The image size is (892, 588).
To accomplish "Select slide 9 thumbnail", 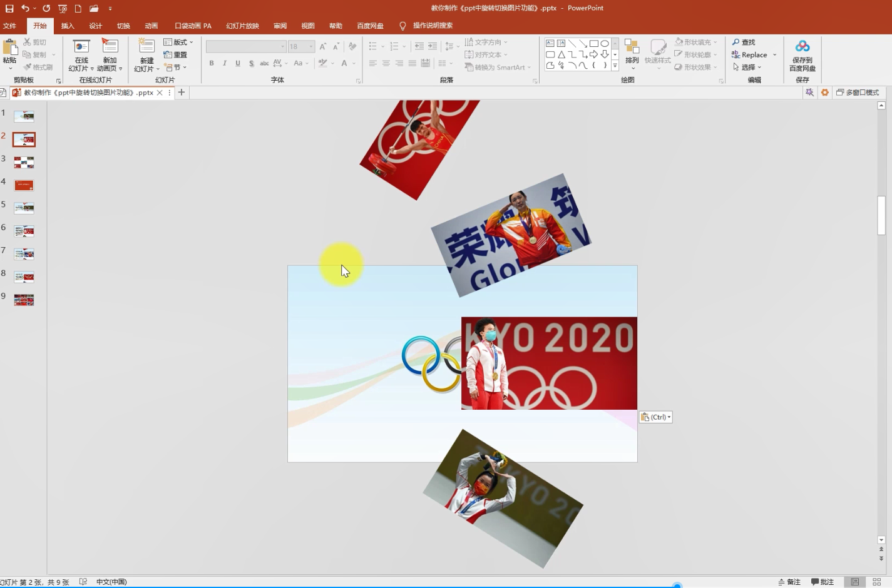I will pos(24,300).
